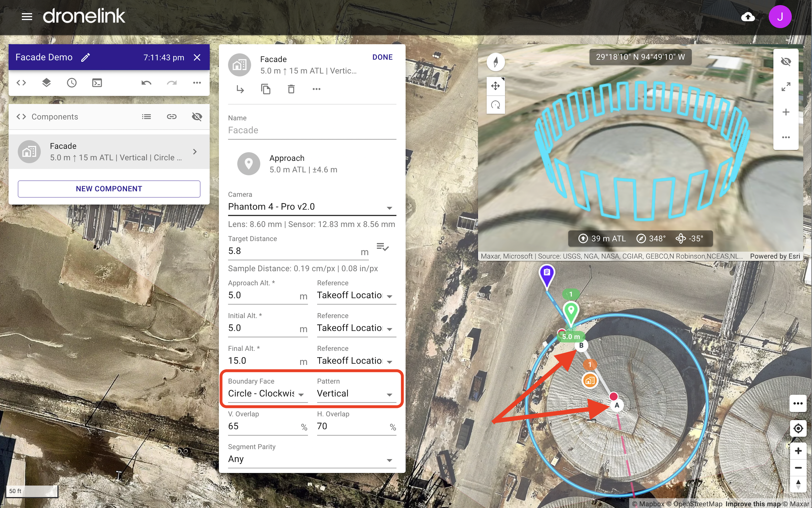Open more options in plan toolbar
This screenshot has height=508, width=812.
click(x=197, y=83)
